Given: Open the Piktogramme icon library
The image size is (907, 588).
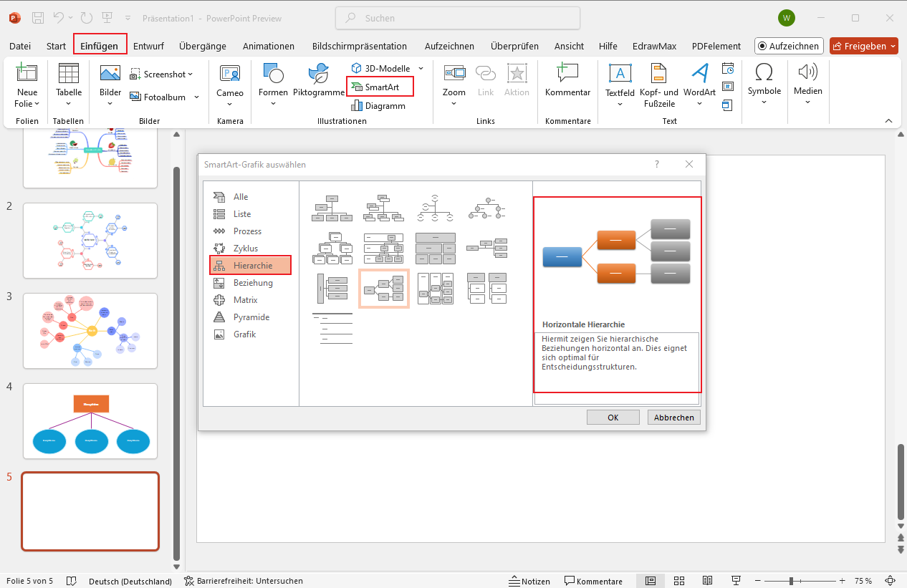Looking at the screenshot, I should pyautogui.click(x=319, y=81).
